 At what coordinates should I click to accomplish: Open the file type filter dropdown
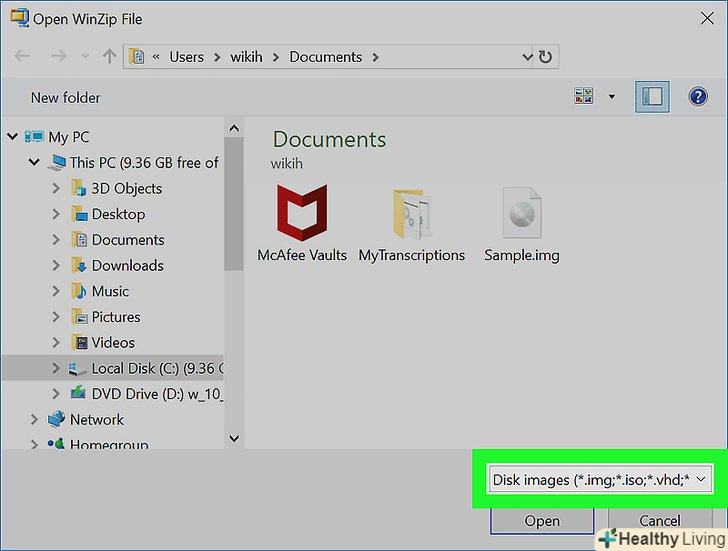click(x=599, y=480)
